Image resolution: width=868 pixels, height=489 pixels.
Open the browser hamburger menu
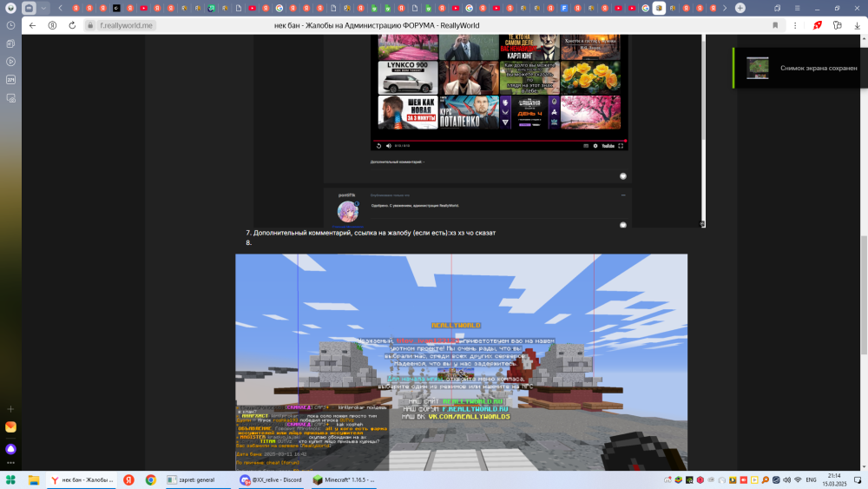point(797,9)
